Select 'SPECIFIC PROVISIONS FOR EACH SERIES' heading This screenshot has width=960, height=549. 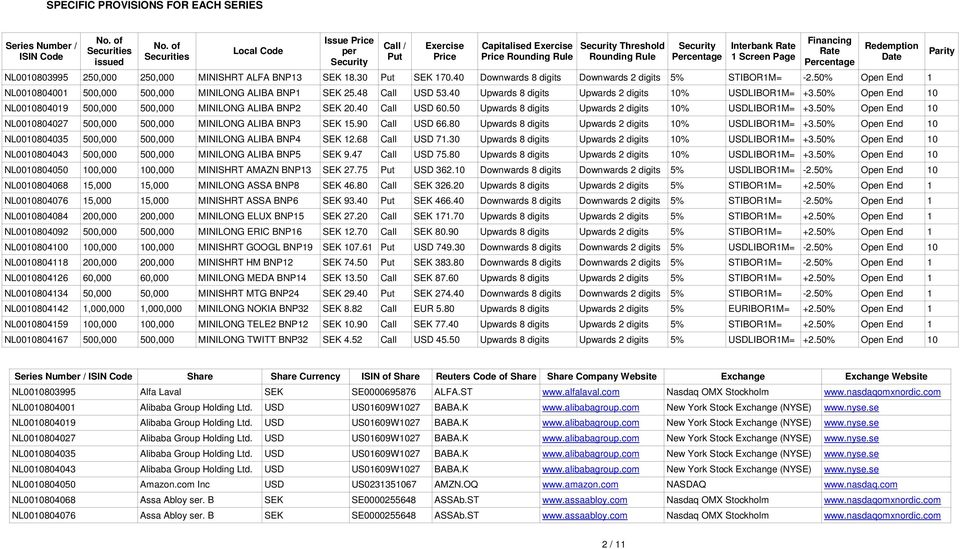(154, 6)
